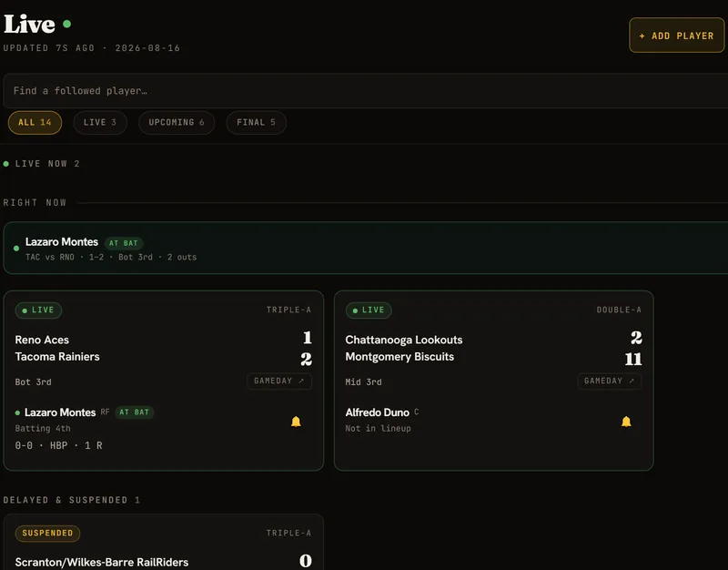Focus the Find a followed player search field
Screen dimensions: 728x570
pos(366,90)
